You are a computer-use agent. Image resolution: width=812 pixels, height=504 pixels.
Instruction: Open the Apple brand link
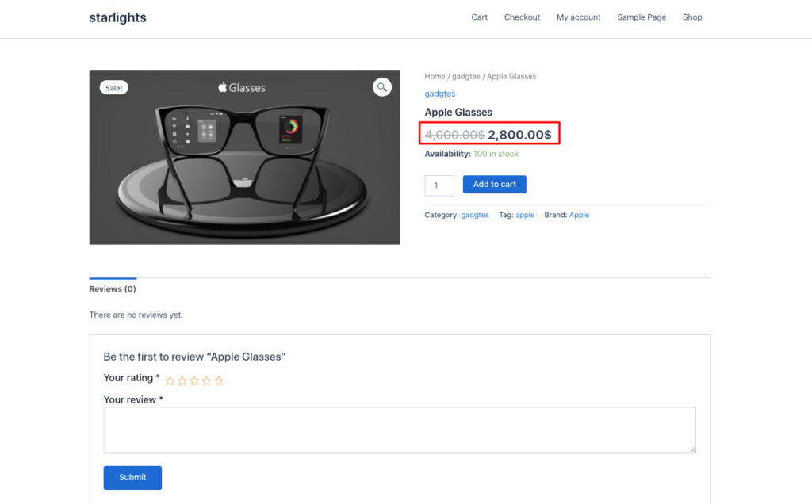click(x=579, y=214)
